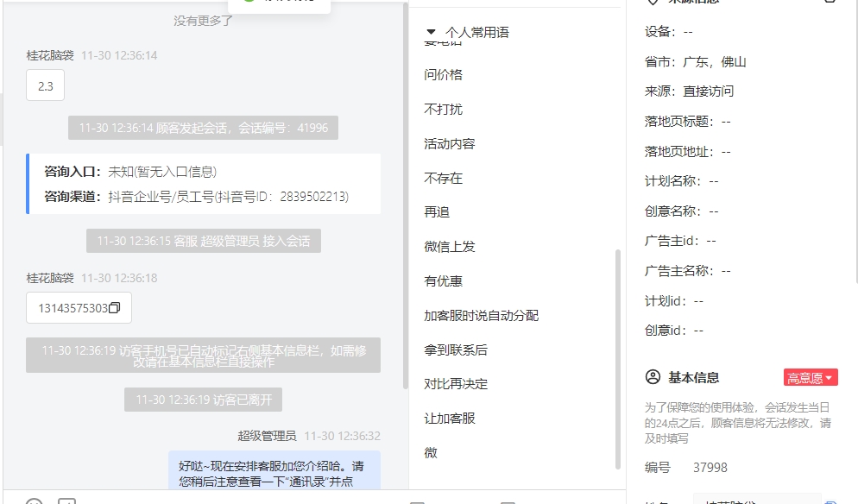Click the 落地页地址 field
The image size is (858, 504).
688,152
